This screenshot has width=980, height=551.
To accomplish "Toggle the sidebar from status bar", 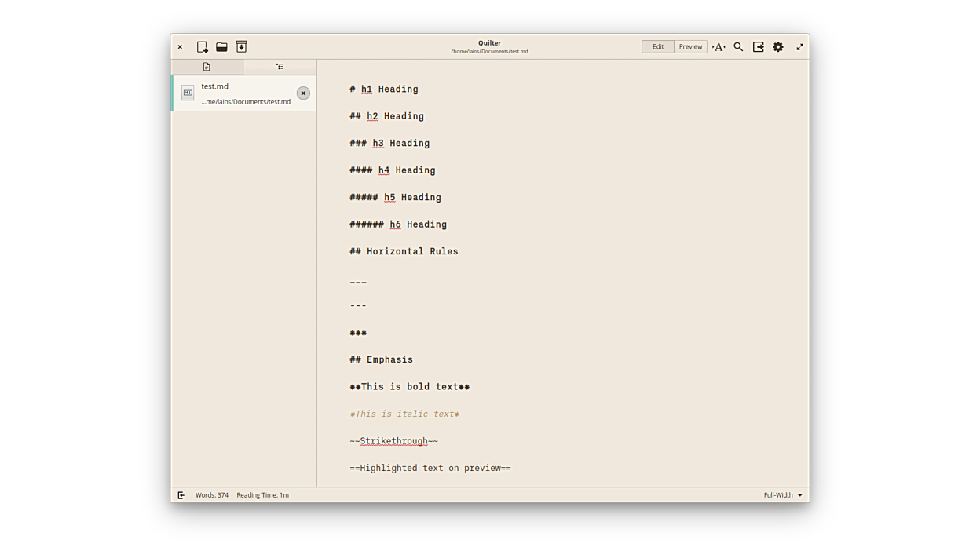I will 181,495.
